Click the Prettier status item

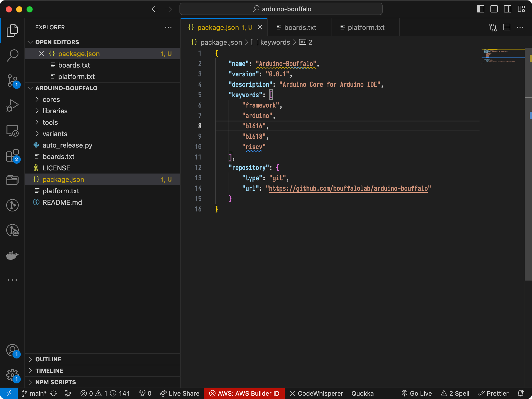pos(493,394)
